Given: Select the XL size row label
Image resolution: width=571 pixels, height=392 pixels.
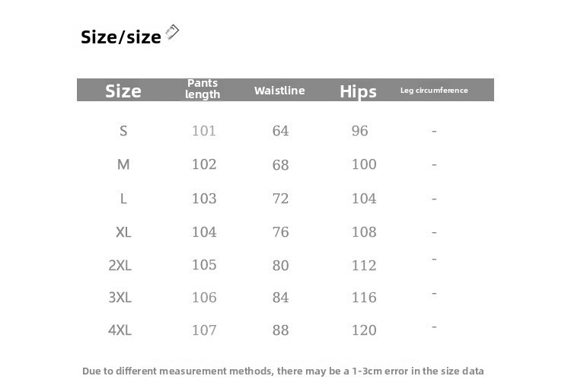Looking at the screenshot, I should [123, 232].
